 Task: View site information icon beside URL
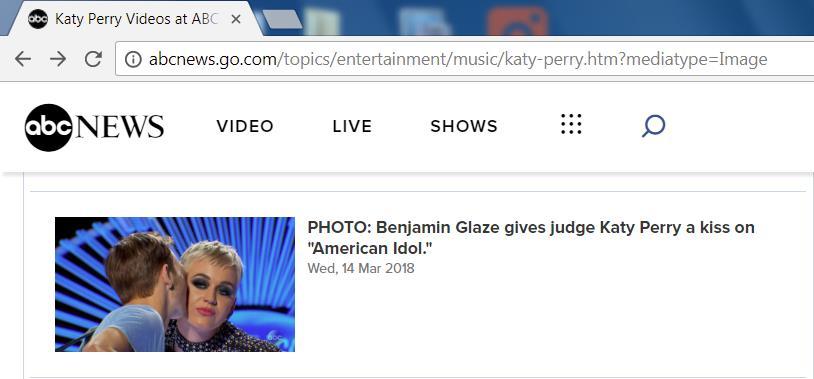coord(133,60)
